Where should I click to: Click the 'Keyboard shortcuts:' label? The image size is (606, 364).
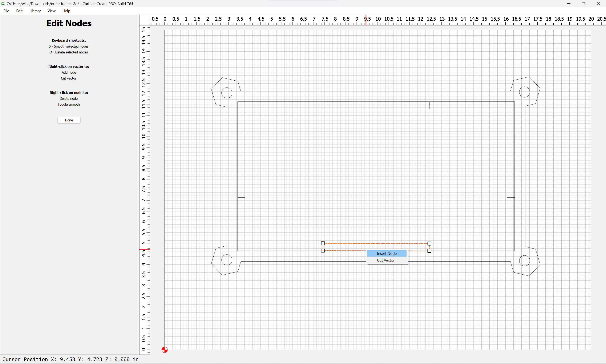click(x=69, y=40)
